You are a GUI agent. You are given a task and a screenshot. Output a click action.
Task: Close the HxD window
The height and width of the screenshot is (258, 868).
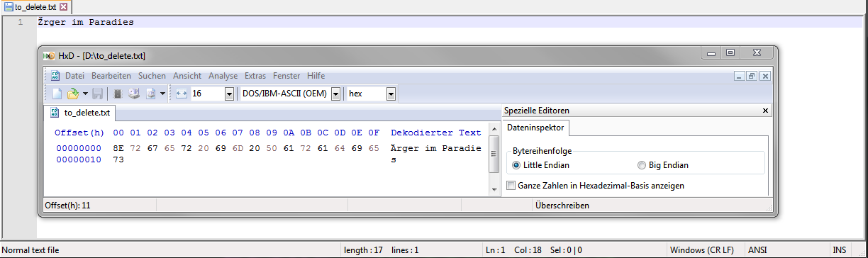click(x=756, y=53)
